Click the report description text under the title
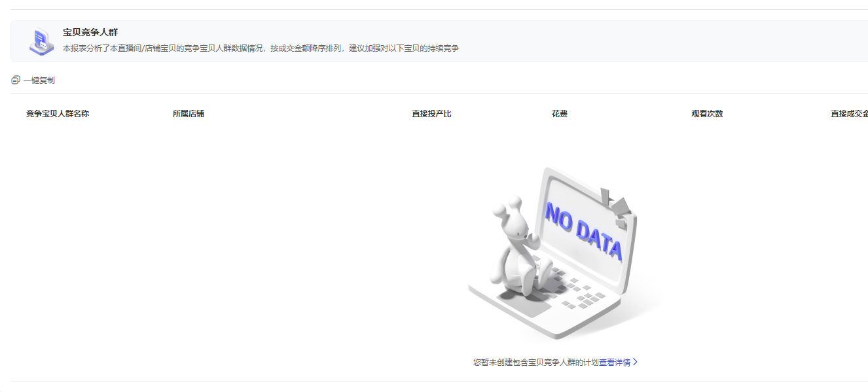This screenshot has width=868, height=392. point(261,48)
